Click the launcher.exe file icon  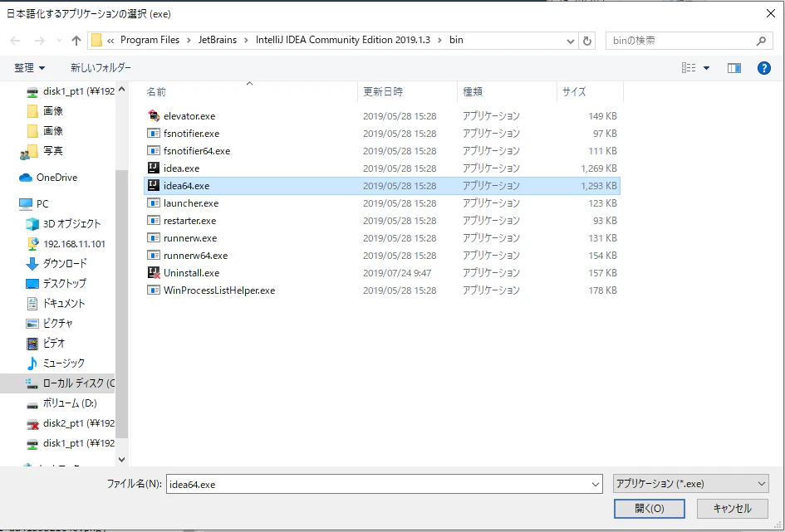click(x=153, y=203)
